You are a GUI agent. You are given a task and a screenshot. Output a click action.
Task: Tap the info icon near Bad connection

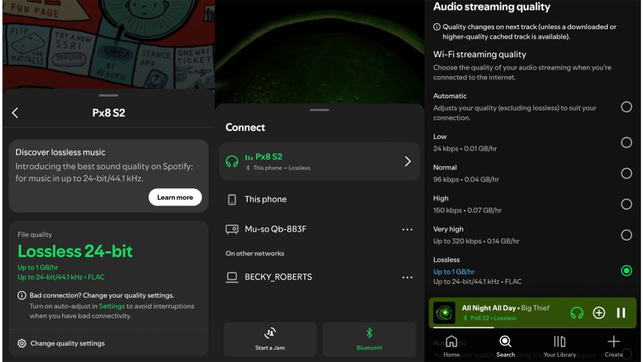22,295
